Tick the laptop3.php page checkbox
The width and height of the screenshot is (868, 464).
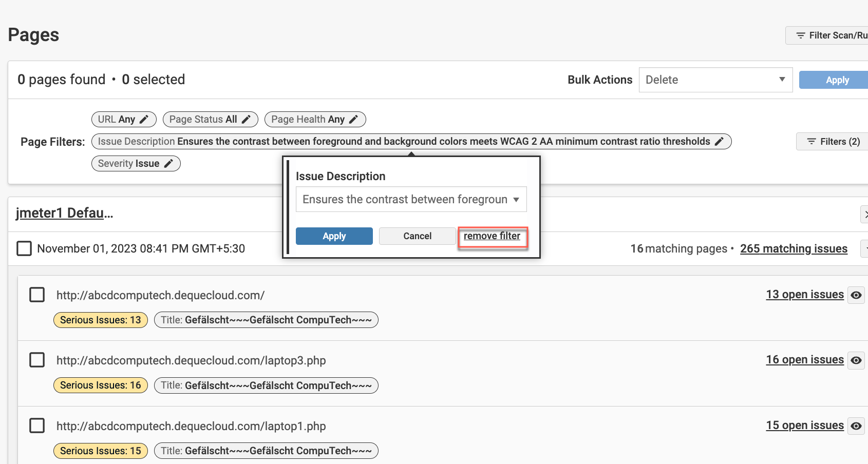click(37, 360)
